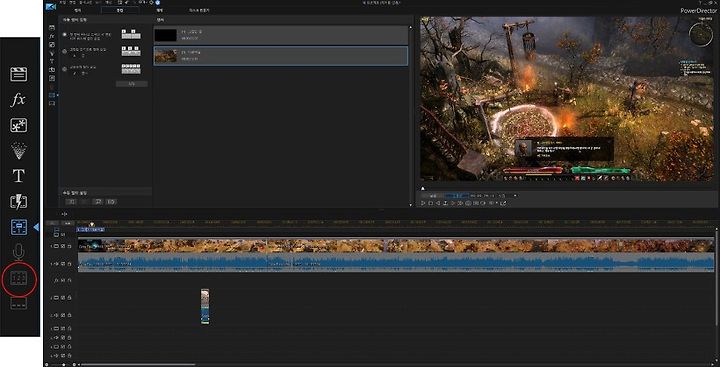Open the red-circled Chapter Room icon
Image resolution: width=720 pixels, height=367 pixels.
[x=18, y=278]
